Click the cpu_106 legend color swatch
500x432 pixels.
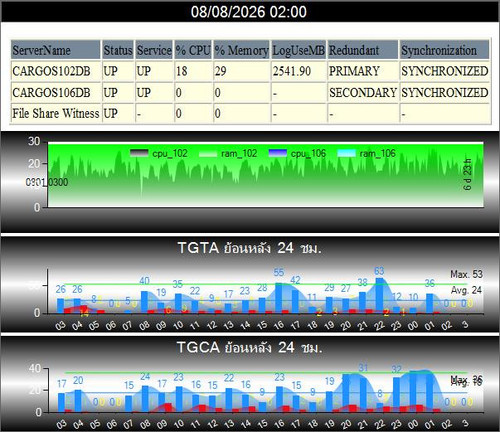277,153
